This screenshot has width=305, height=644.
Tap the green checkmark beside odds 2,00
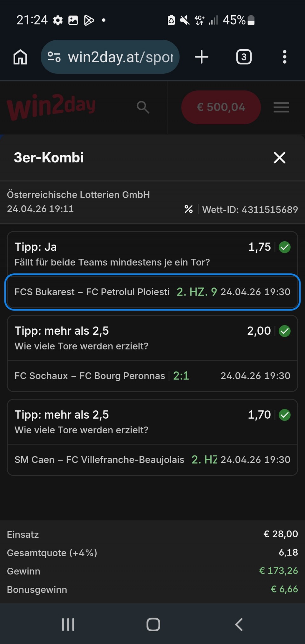coord(284,331)
